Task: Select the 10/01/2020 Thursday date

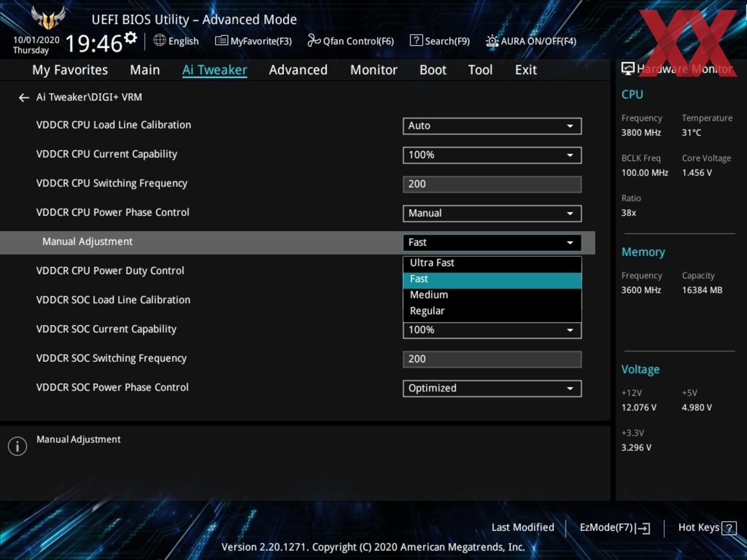Action: click(36, 45)
